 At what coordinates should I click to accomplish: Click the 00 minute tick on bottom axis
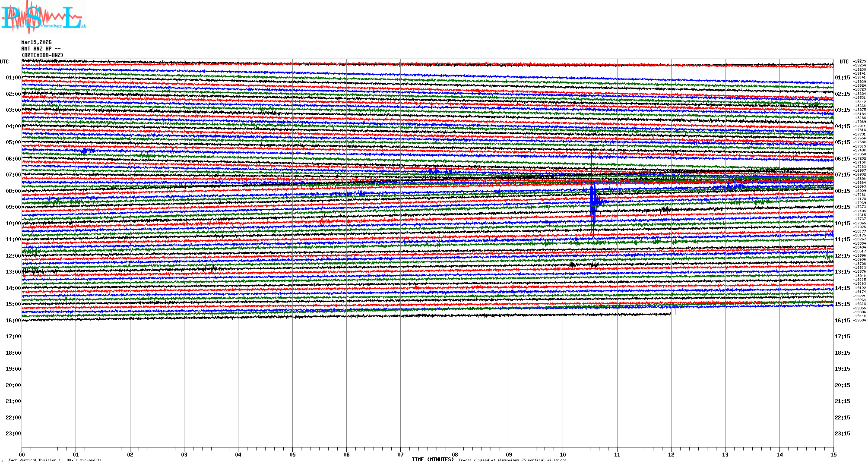[x=22, y=454]
